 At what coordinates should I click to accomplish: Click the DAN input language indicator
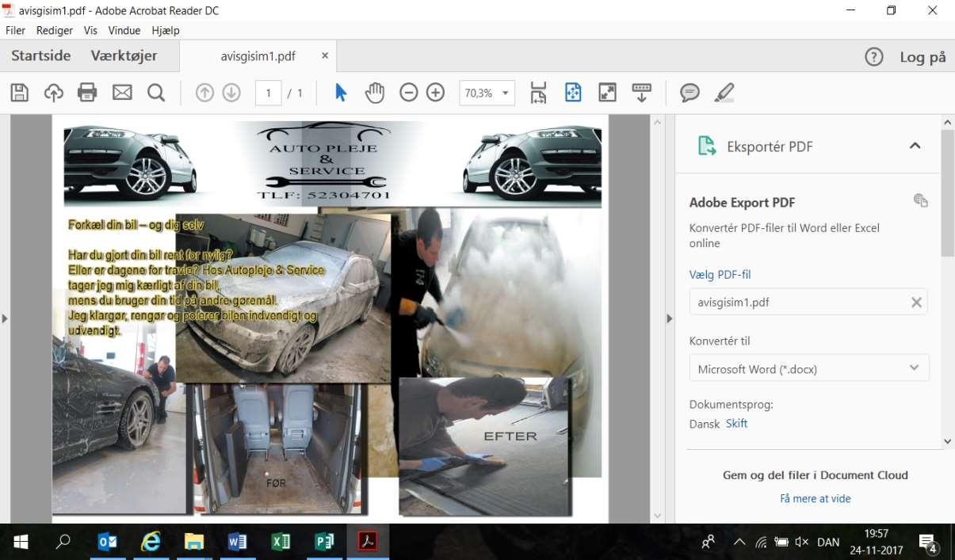coord(828,543)
